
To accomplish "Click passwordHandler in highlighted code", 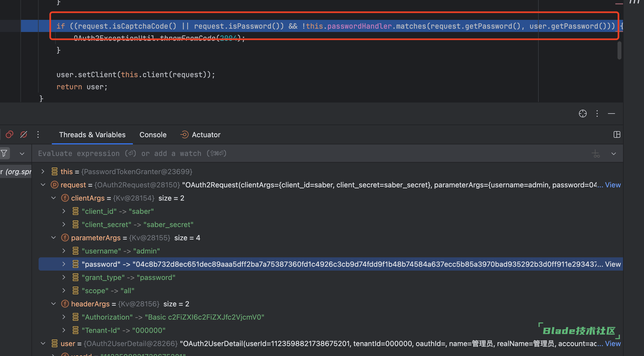I will [x=359, y=26].
